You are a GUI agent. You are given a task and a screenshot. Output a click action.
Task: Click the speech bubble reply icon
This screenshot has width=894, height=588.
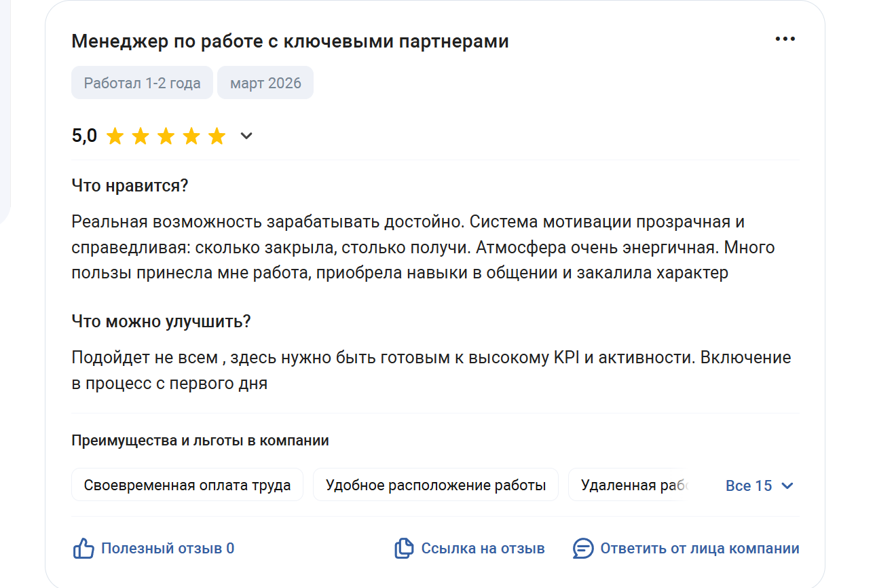(583, 549)
